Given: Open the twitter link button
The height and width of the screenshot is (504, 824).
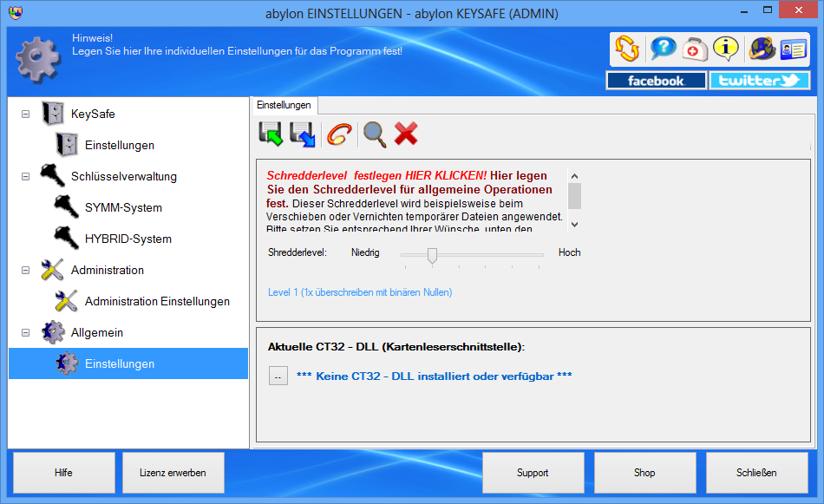Looking at the screenshot, I should (759, 81).
